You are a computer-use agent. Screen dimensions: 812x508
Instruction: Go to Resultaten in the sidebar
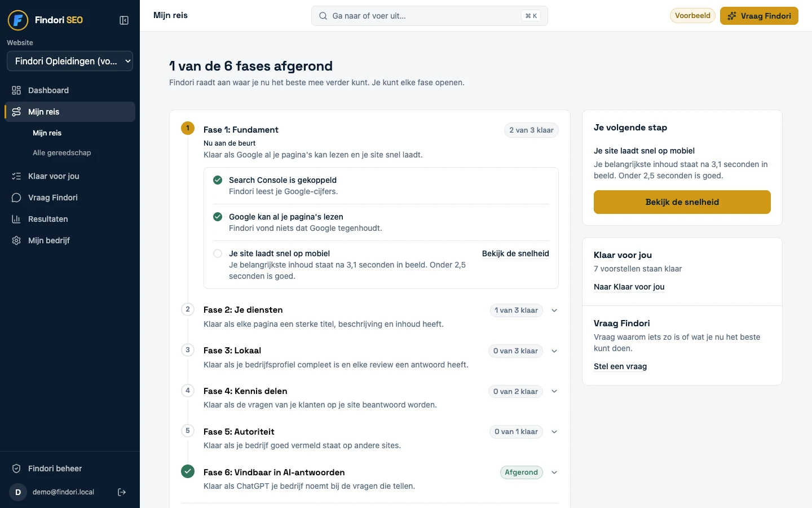[70, 219]
